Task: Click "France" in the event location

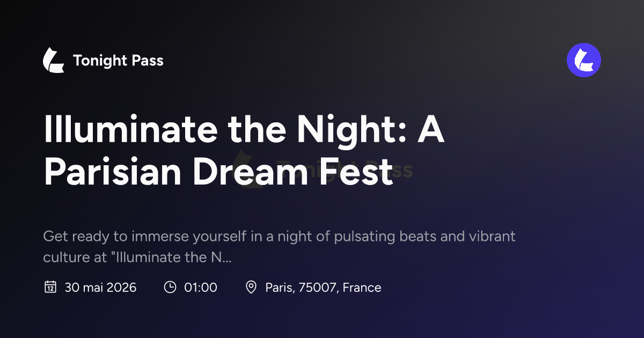Action: pos(362,288)
